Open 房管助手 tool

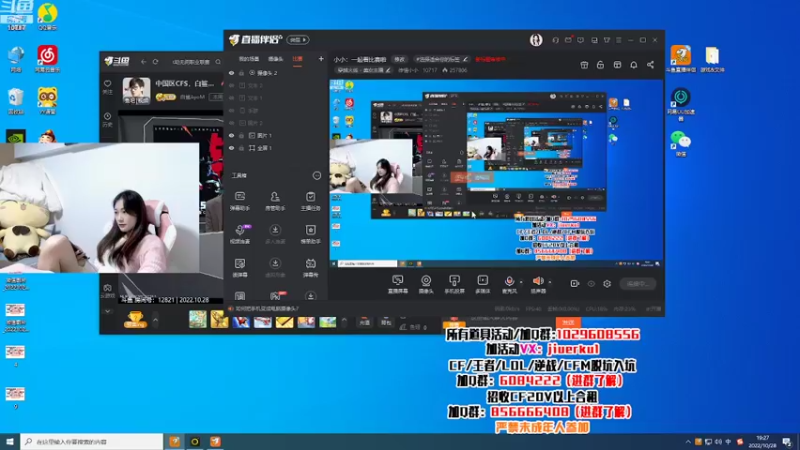[x=275, y=201]
